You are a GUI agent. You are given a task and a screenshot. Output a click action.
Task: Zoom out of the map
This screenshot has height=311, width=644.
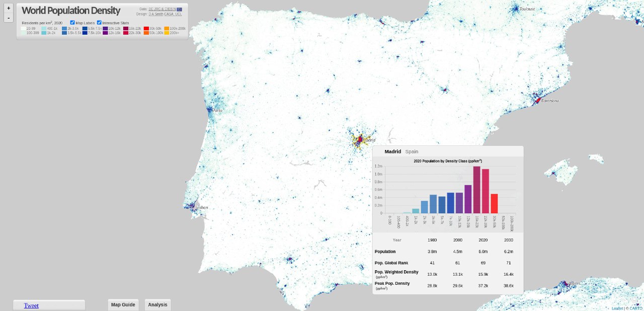pyautogui.click(x=9, y=18)
